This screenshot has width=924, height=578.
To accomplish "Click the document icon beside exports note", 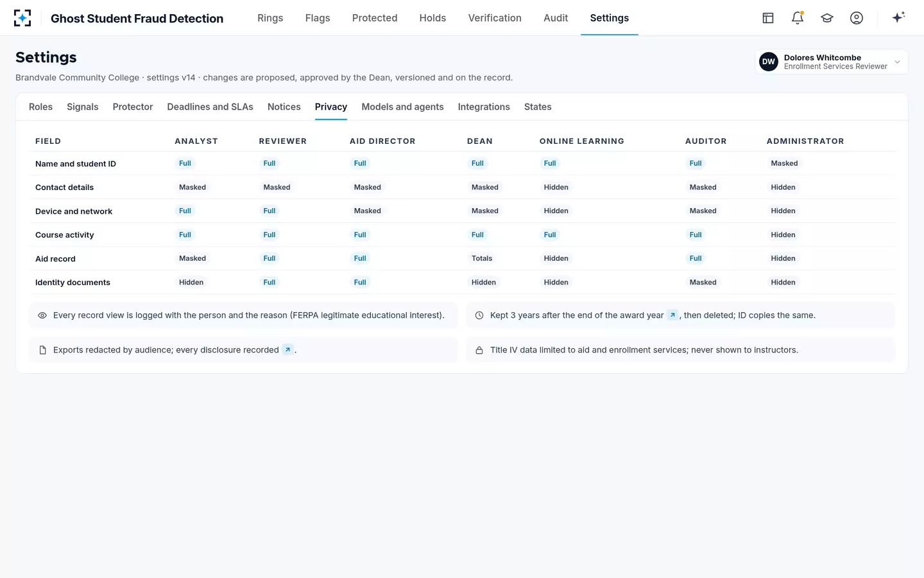I will click(42, 350).
